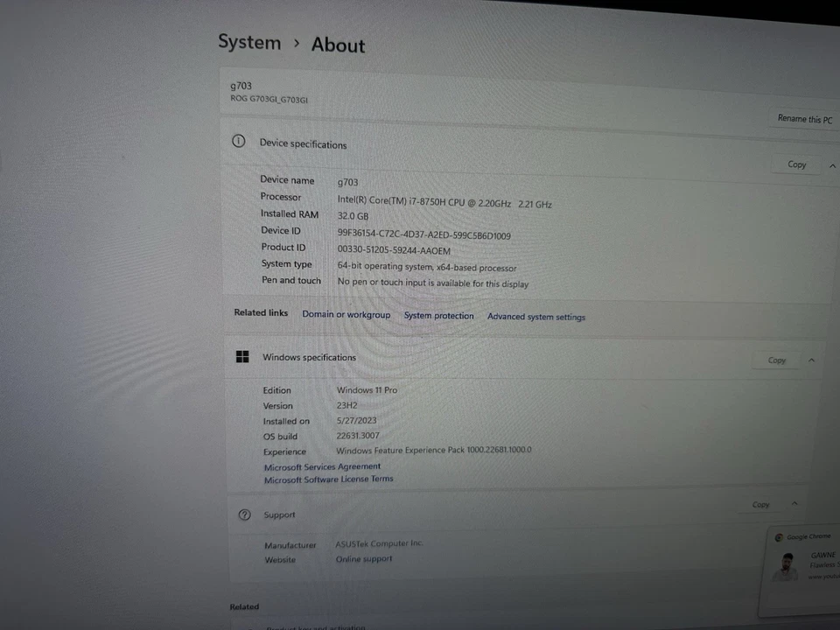840x630 pixels.
Task: Click the GAWNE video thumbnail in the notification
Action: pyautogui.click(x=785, y=566)
